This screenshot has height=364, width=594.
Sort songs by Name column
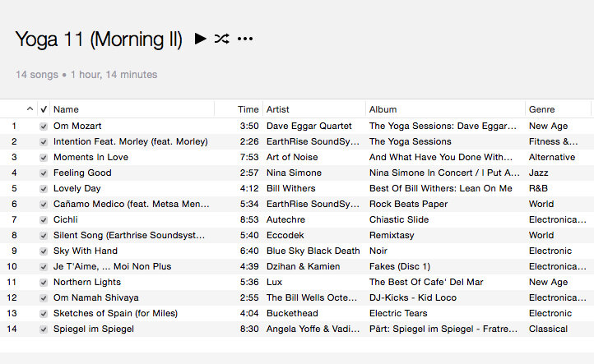tap(66, 109)
